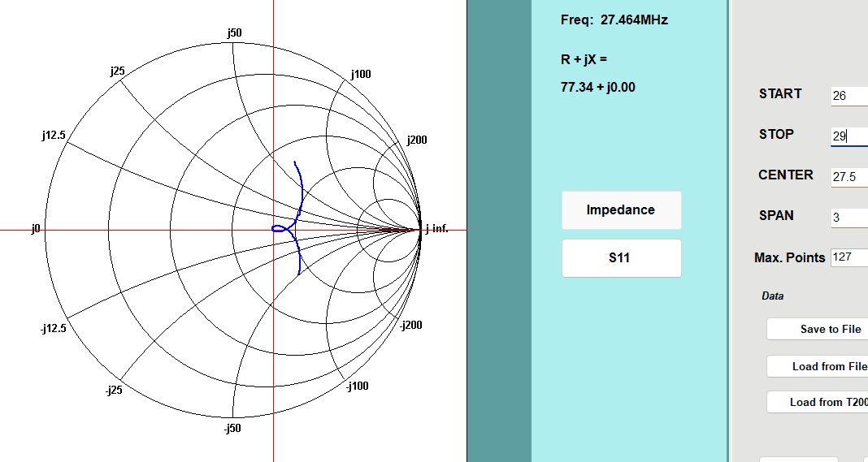Click into the STOP frequency field
Image resolution: width=868 pixels, height=462 pixels.
coord(848,136)
